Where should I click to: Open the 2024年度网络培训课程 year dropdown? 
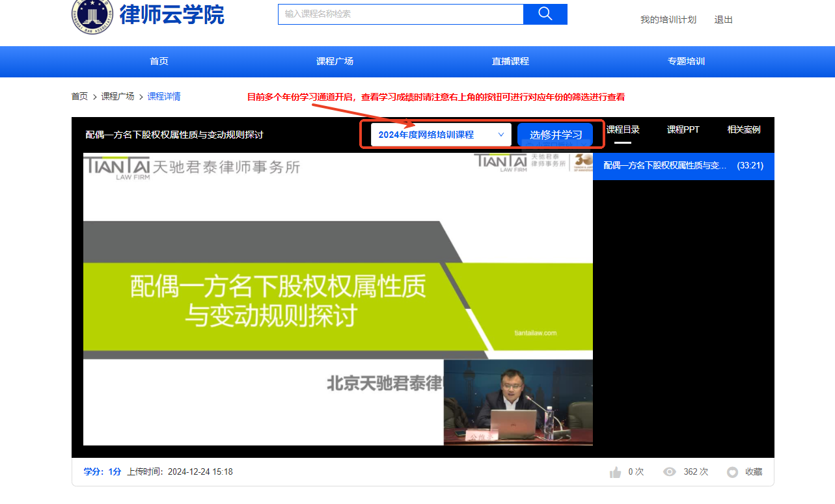point(441,135)
